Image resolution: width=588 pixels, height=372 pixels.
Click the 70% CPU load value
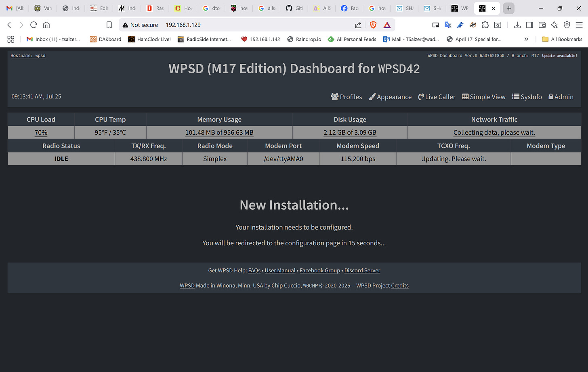[x=41, y=132]
